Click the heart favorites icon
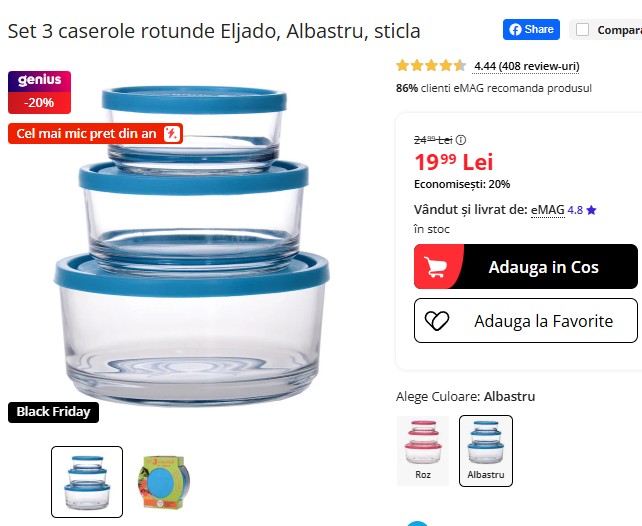 437,321
